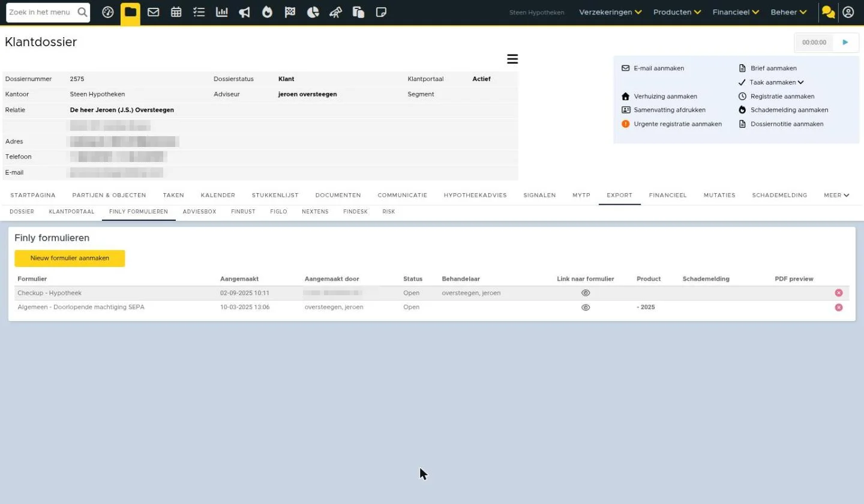Delete the Doorlopende machtiging SEPA form row

[x=839, y=307]
